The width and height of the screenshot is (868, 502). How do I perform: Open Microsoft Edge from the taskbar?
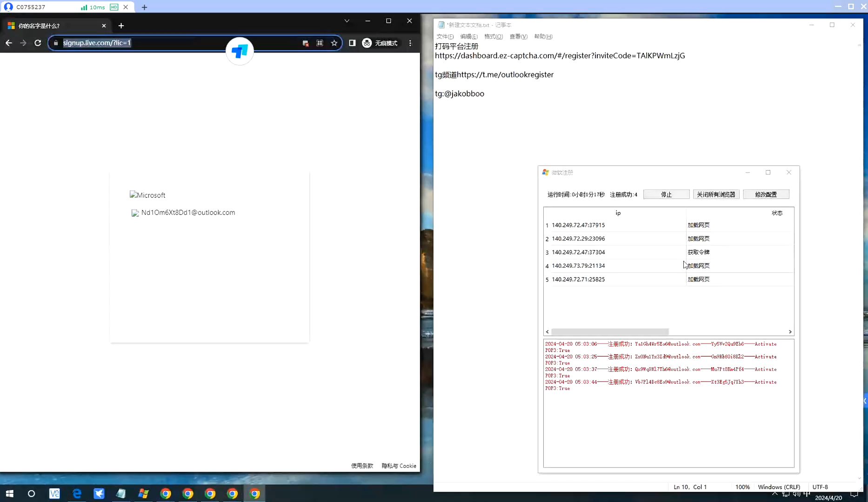(77, 493)
